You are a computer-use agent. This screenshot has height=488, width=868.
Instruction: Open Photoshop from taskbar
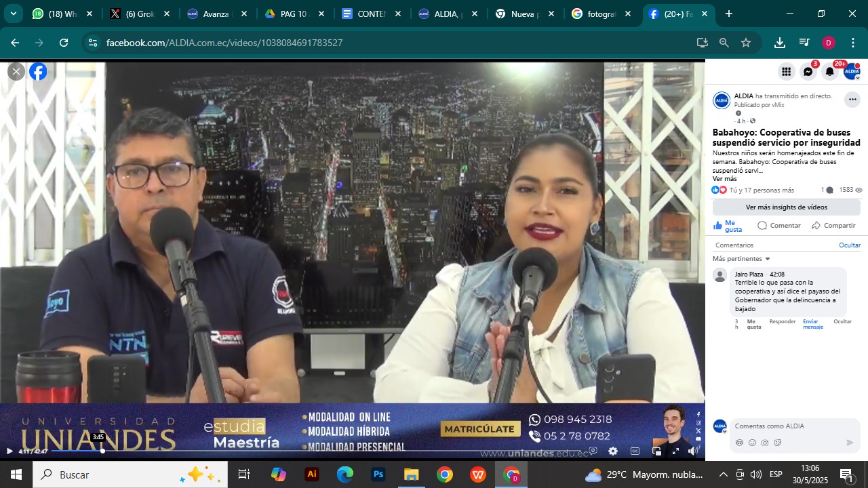[378, 474]
